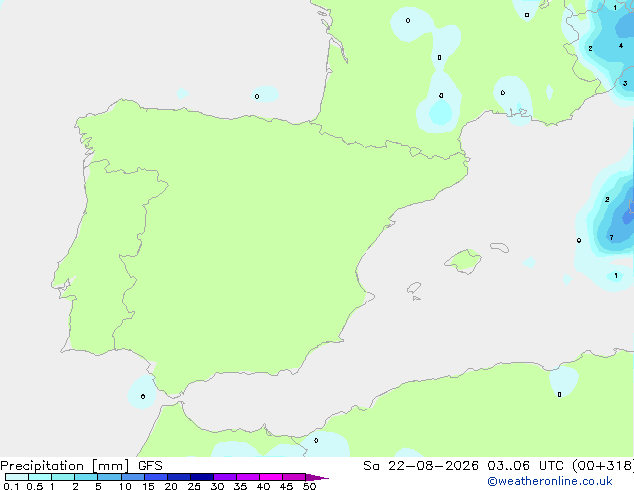Click the '35' legend scale label
The image size is (634, 490).
[x=240, y=486]
